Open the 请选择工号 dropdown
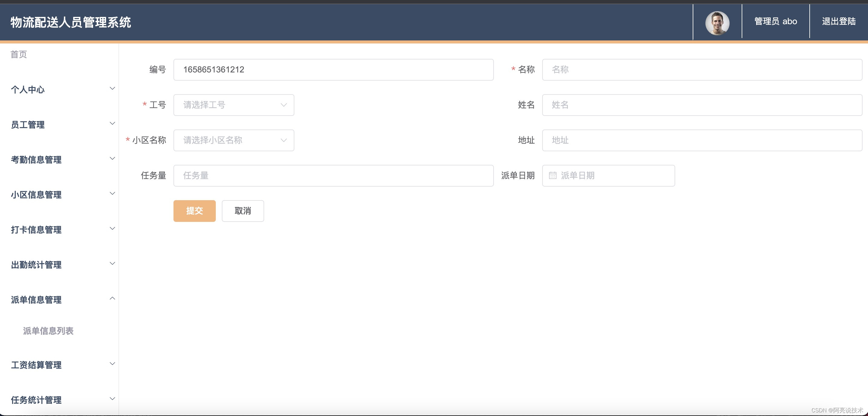Screen dimensions: 868x416 [234, 105]
